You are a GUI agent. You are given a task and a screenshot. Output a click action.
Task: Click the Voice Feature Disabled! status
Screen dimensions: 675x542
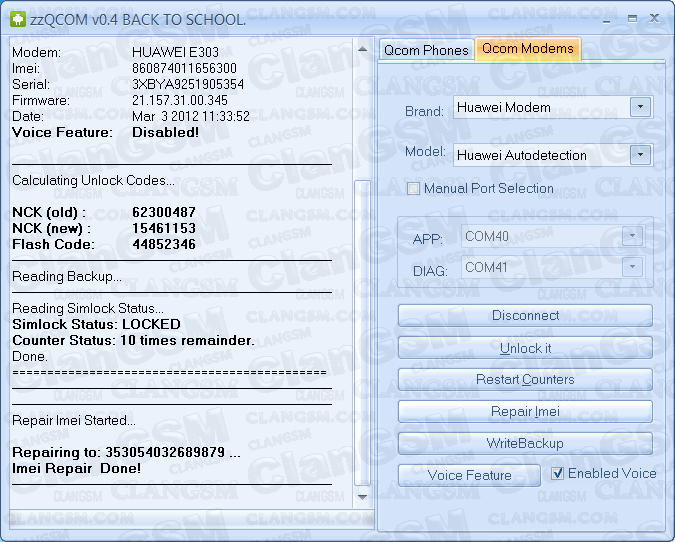(165, 132)
